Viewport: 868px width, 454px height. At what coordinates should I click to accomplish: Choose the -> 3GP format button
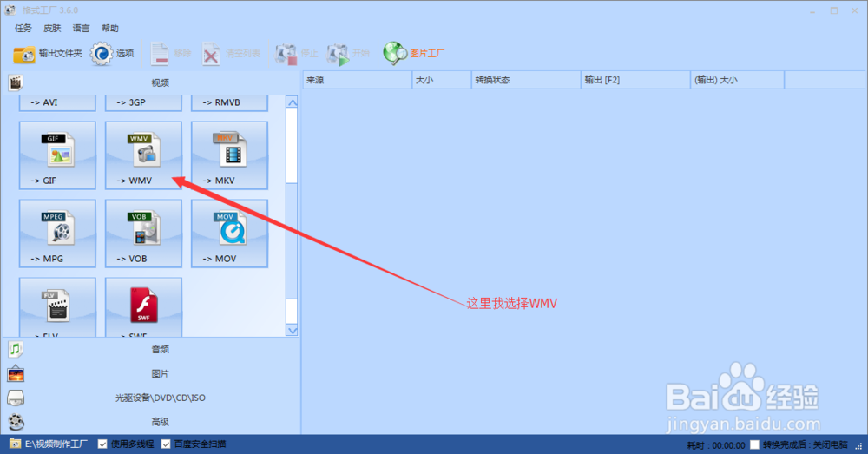click(x=143, y=102)
